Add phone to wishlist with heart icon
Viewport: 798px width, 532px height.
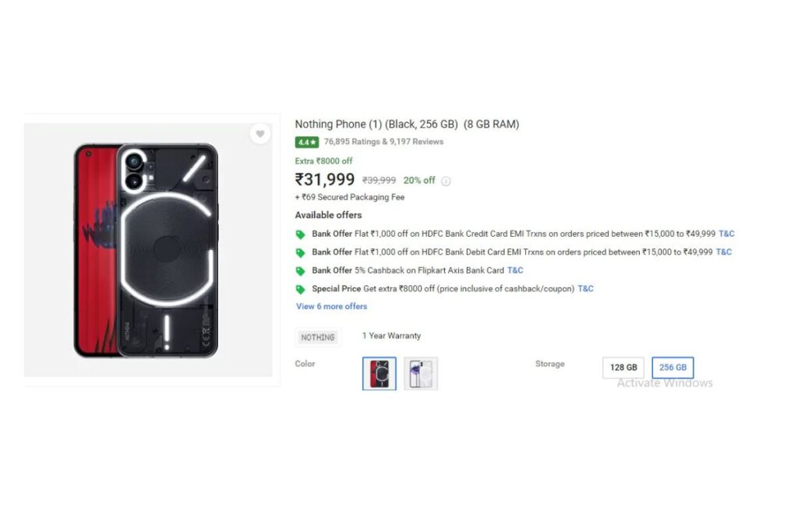coord(260,134)
